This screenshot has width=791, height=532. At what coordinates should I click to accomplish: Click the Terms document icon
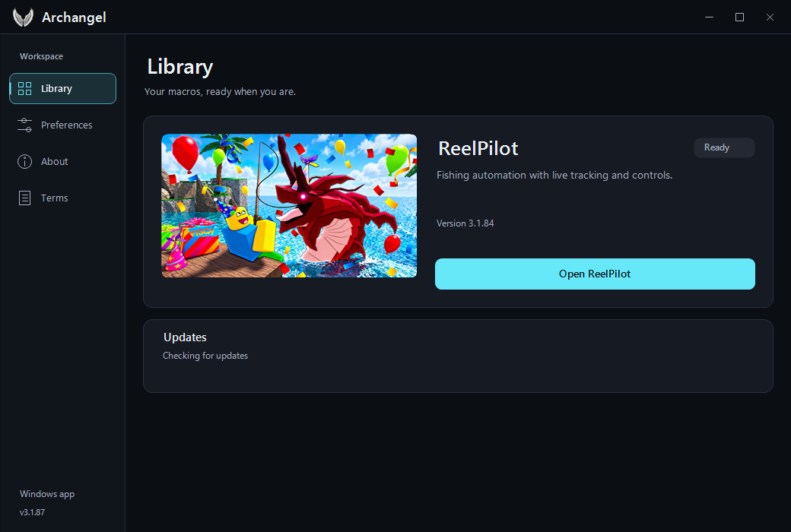coord(24,198)
